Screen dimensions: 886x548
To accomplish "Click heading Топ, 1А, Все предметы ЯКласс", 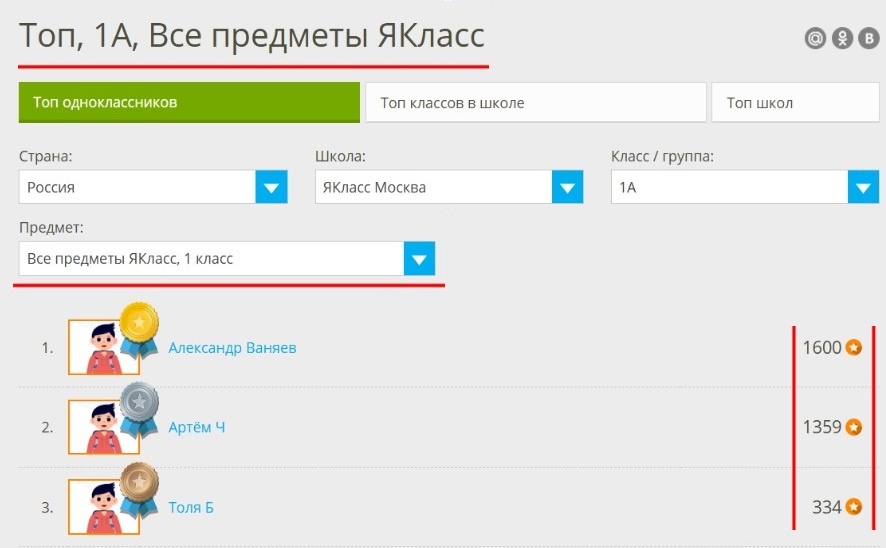I will 251,36.
